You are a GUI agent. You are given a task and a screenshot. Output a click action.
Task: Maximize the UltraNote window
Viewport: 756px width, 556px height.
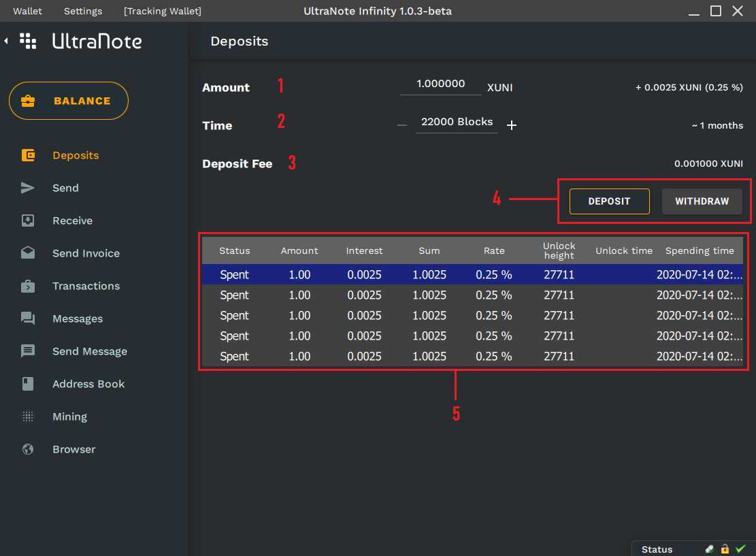716,11
